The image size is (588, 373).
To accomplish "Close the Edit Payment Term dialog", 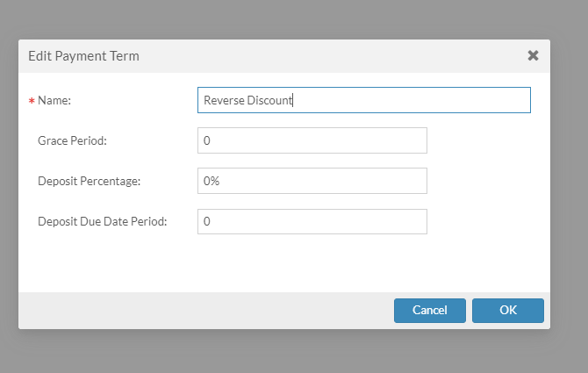I will point(533,55).
